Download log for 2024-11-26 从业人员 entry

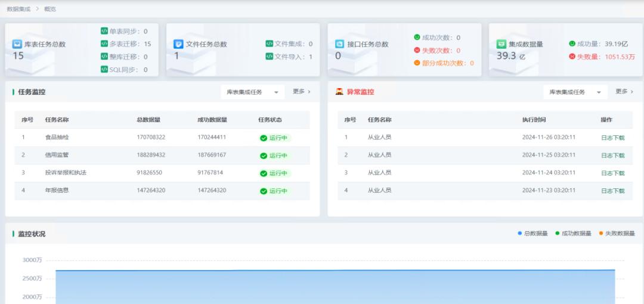613,138
